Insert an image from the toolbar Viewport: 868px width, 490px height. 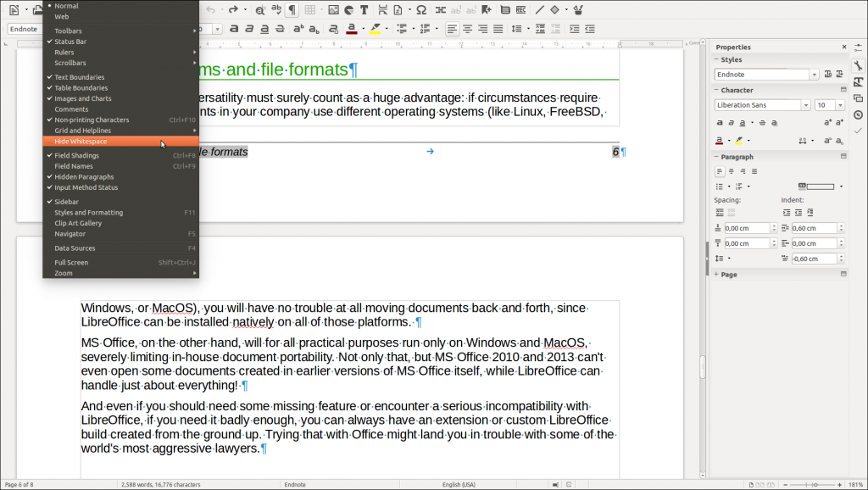point(332,9)
